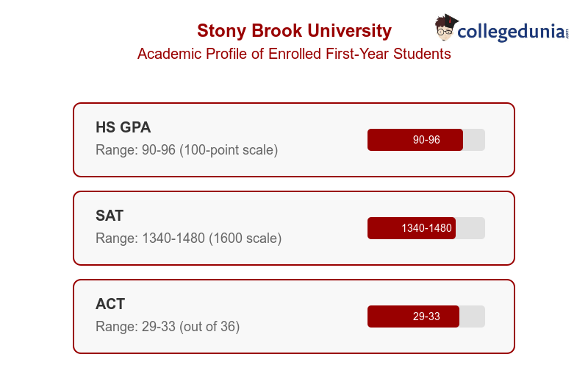Select the SAT heading

coord(110,216)
